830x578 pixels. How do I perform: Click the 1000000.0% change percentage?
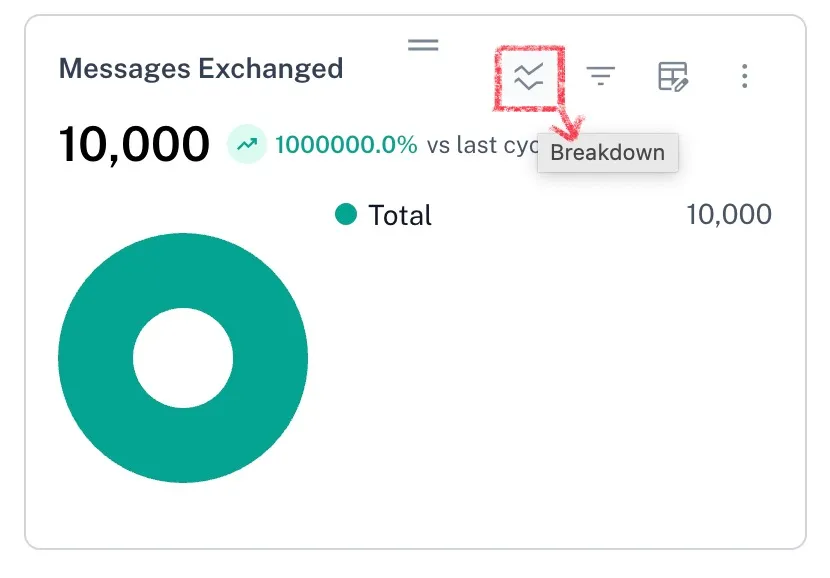[x=346, y=145]
